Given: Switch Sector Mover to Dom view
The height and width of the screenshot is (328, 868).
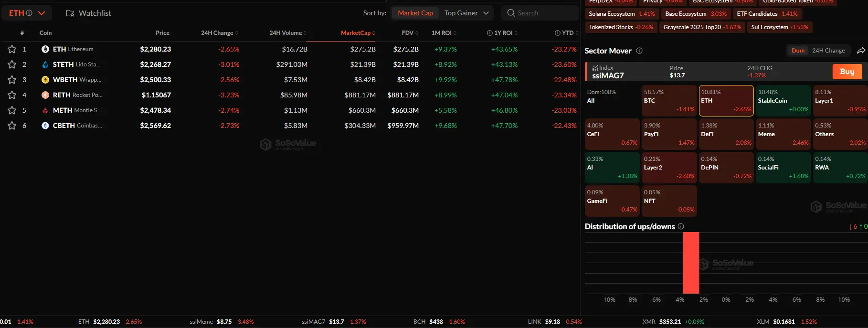Looking at the screenshot, I should (798, 51).
